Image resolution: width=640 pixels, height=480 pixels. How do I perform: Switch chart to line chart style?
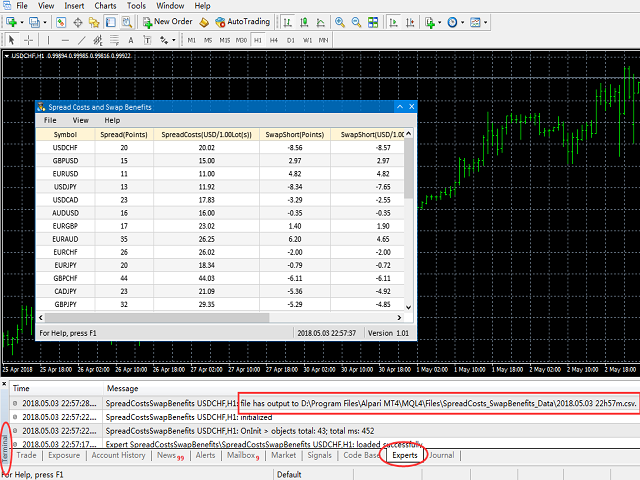coord(321,22)
